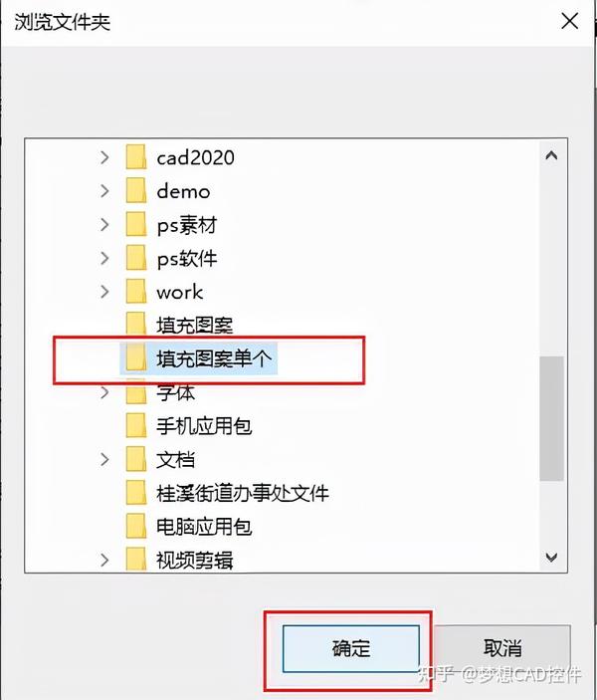This screenshot has width=597, height=700.
Task: Click the demo folder icon
Action: tap(135, 190)
